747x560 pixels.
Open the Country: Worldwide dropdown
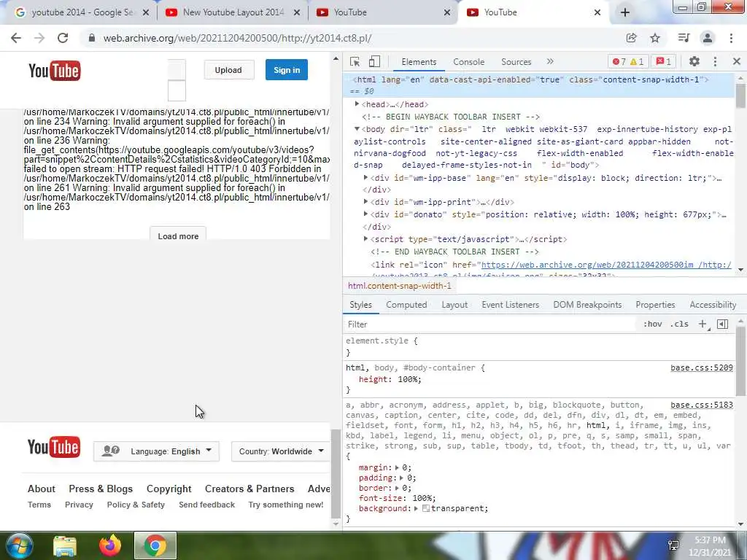281,451
